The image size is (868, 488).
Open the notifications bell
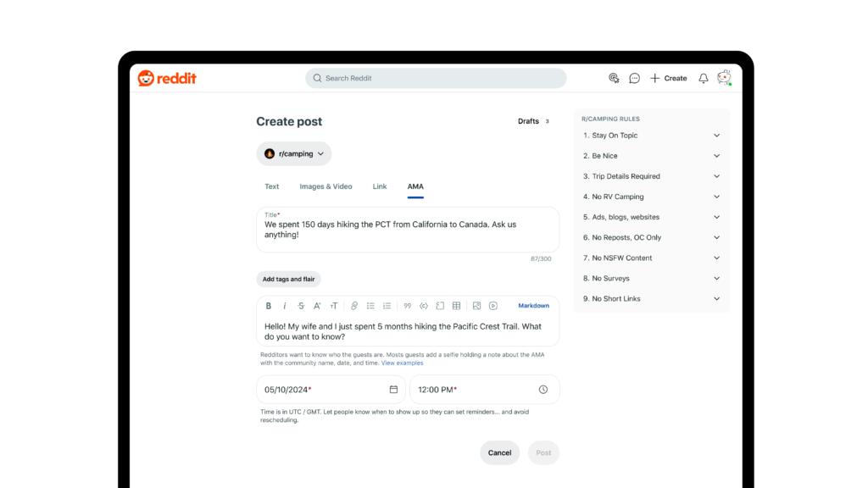[x=703, y=78]
